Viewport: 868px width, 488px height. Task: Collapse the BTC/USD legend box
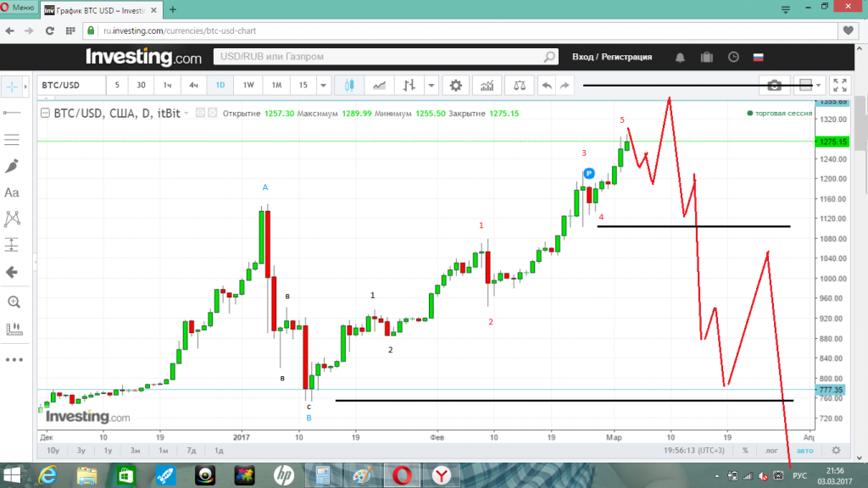[45, 113]
